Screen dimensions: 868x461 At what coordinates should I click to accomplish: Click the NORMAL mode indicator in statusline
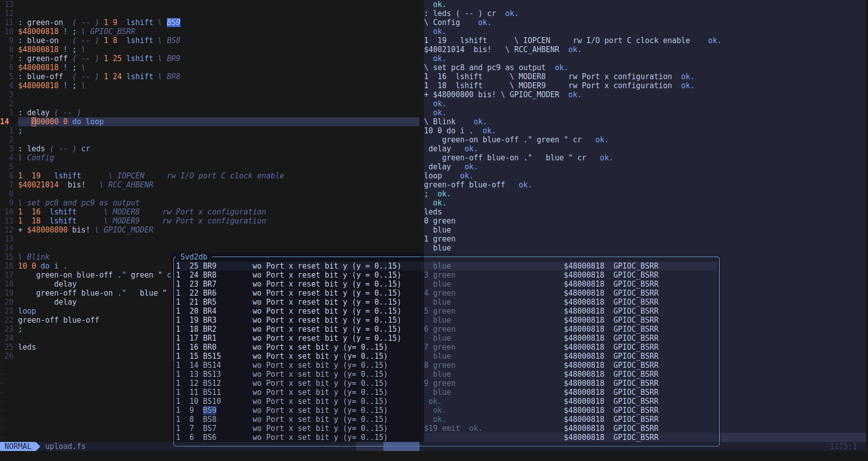(18, 446)
